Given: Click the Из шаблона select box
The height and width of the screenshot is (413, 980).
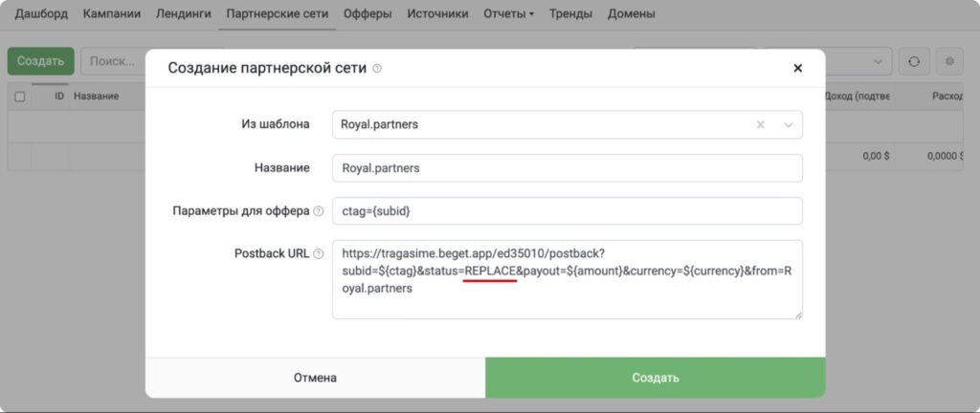Looking at the screenshot, I should [x=568, y=125].
